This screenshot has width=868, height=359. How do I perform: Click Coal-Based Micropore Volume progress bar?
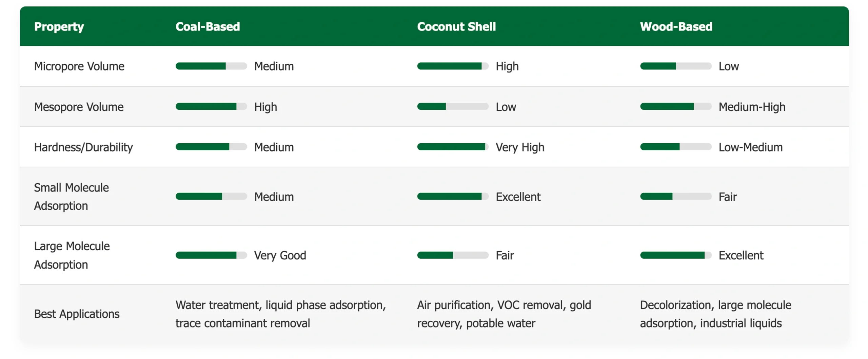tap(211, 66)
